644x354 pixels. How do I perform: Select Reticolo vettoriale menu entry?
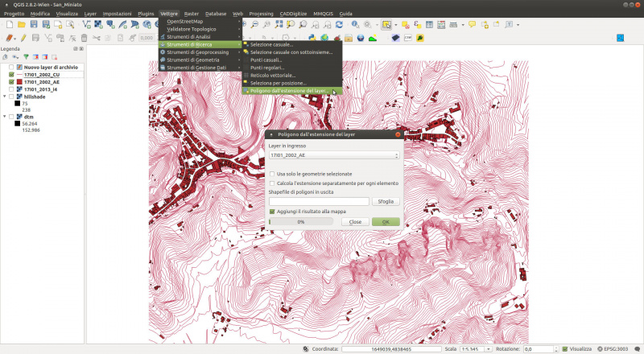click(x=292, y=75)
